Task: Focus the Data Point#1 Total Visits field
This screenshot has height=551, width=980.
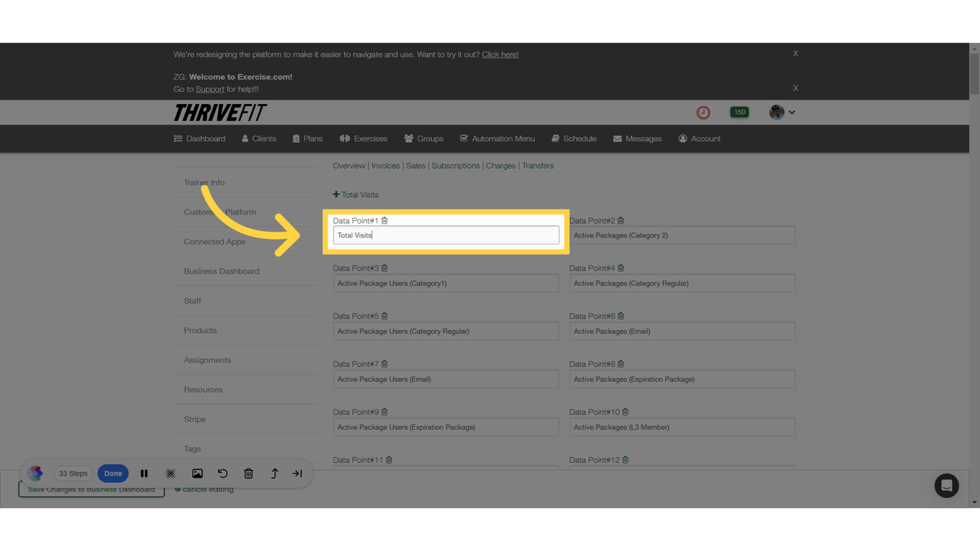Action: (446, 235)
